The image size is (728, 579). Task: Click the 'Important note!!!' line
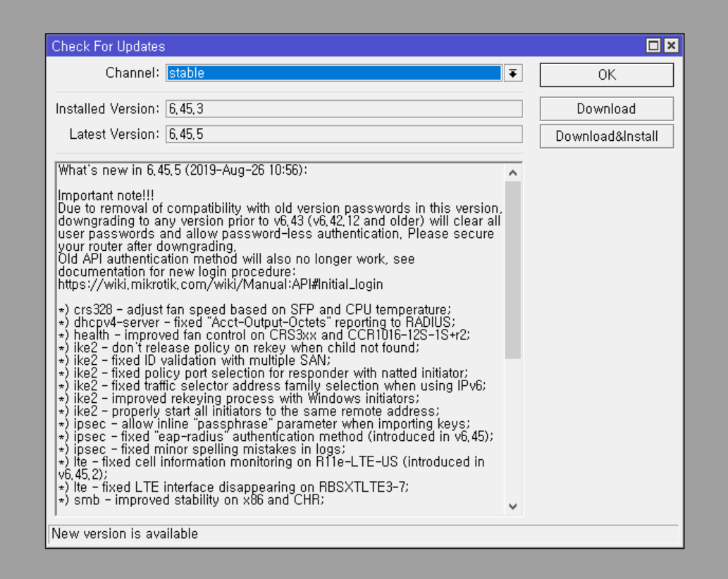[106, 195]
